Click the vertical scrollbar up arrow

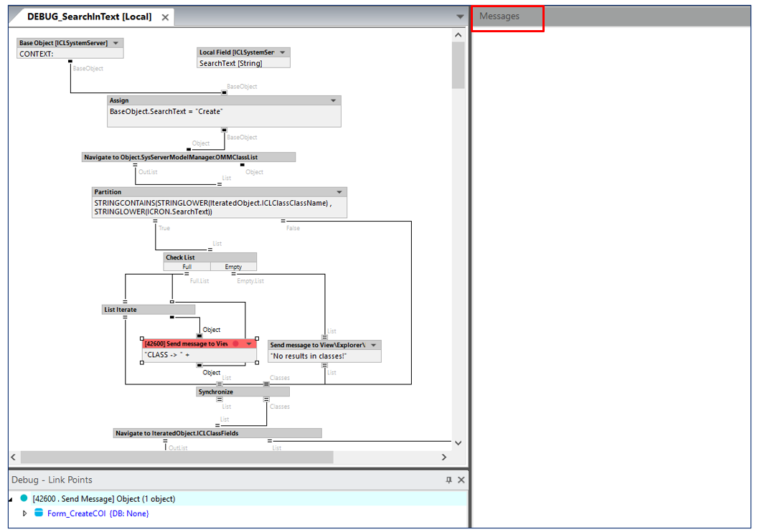point(459,35)
